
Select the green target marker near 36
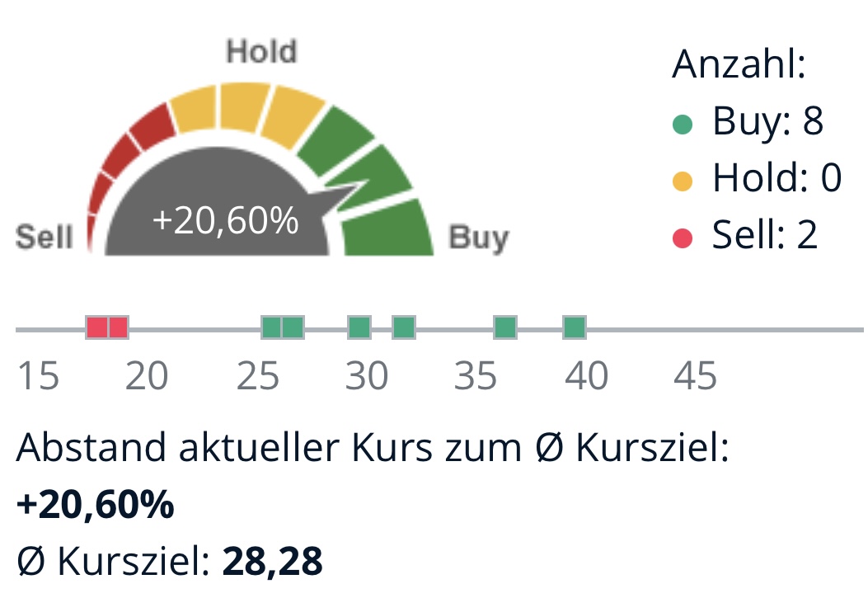505,327
